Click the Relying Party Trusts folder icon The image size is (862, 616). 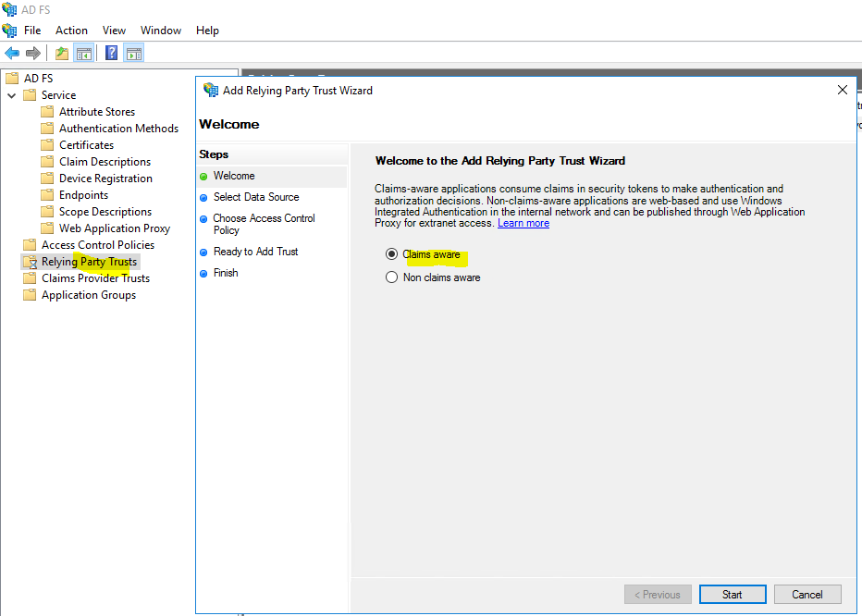tap(30, 262)
